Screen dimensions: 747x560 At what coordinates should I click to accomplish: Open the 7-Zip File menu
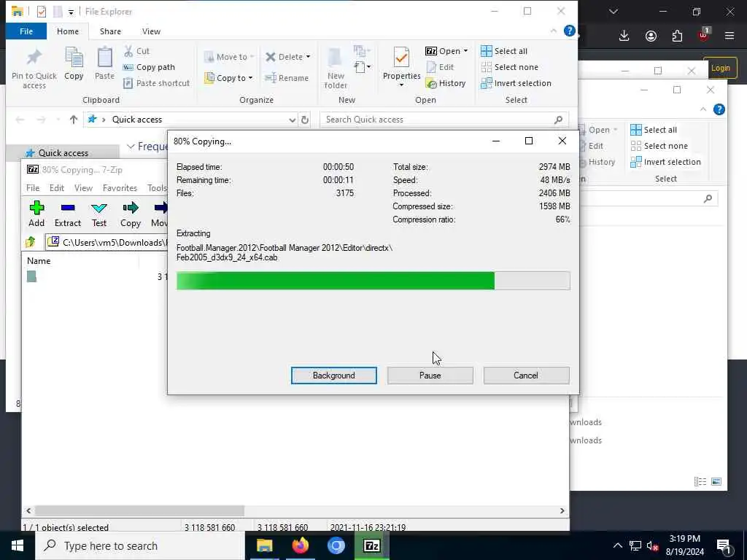(x=33, y=188)
